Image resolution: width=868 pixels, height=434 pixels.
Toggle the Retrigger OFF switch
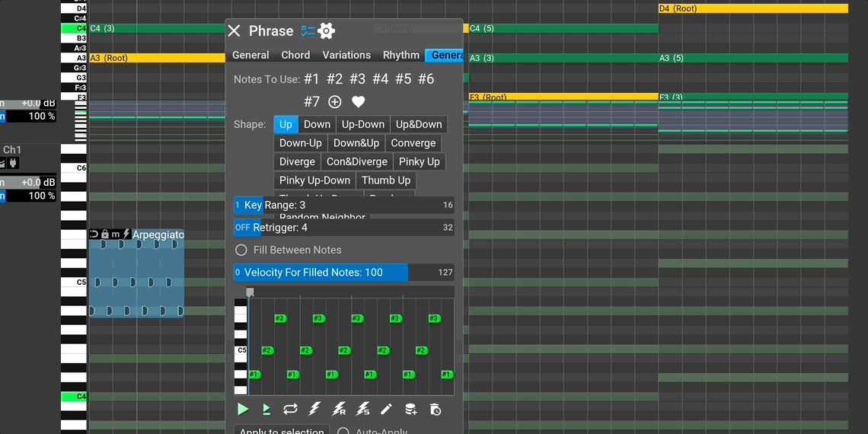coord(243,228)
